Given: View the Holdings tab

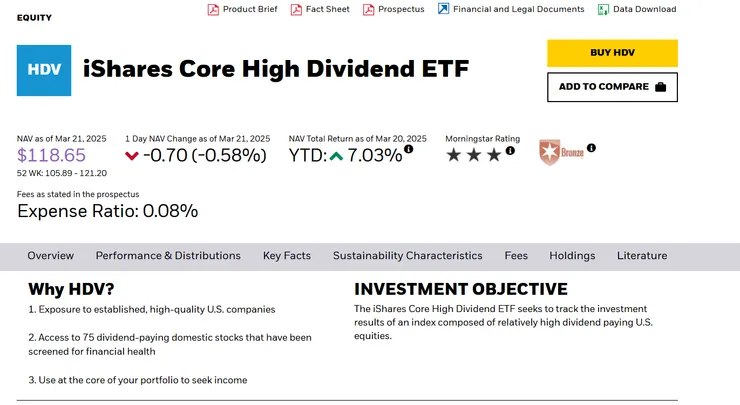Looking at the screenshot, I should [x=572, y=256].
